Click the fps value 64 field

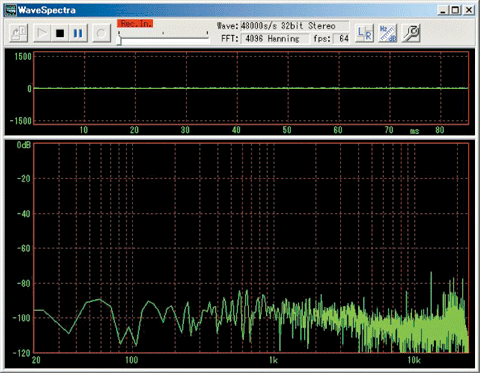pos(341,39)
